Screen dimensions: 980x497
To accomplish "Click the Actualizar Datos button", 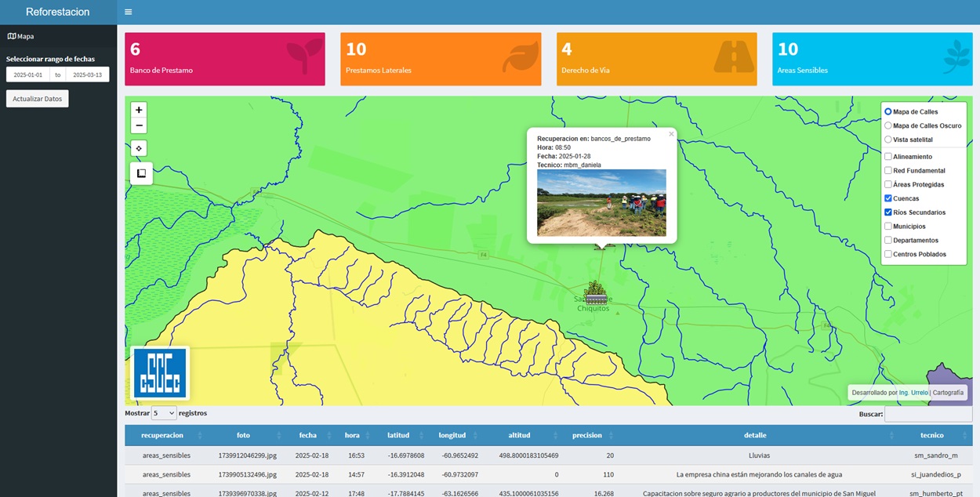I will pos(38,99).
